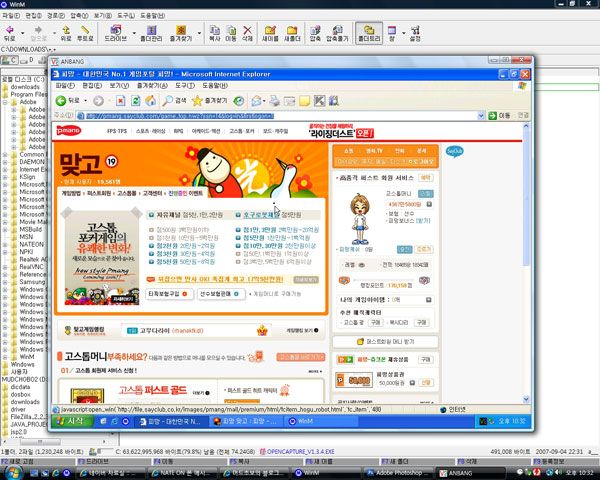
Task: Click Internet Explorer's green Back arrow
Action: (x=61, y=101)
